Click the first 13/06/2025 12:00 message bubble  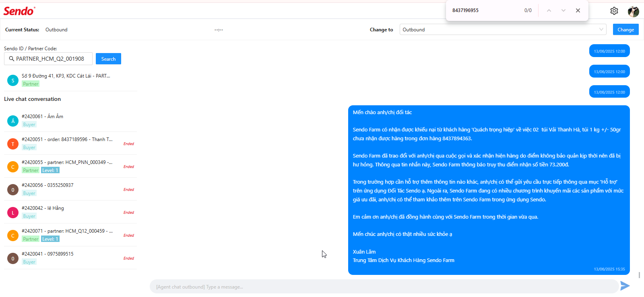609,51
